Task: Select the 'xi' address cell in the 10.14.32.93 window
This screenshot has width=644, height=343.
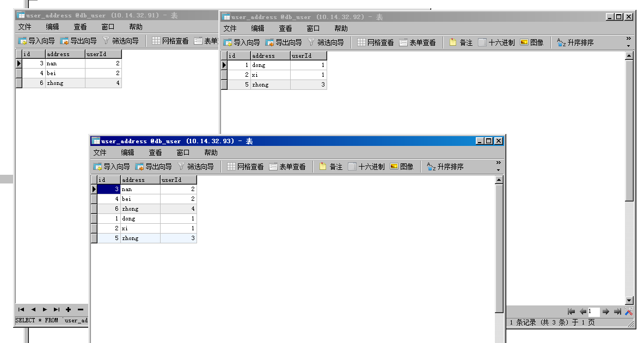Action: (x=140, y=228)
